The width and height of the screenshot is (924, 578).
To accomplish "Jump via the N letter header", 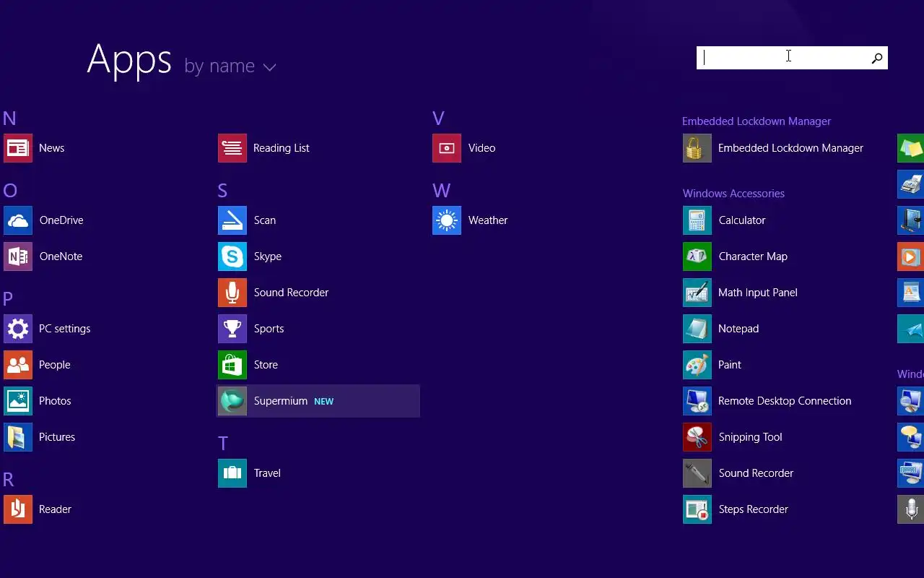I will 9,118.
